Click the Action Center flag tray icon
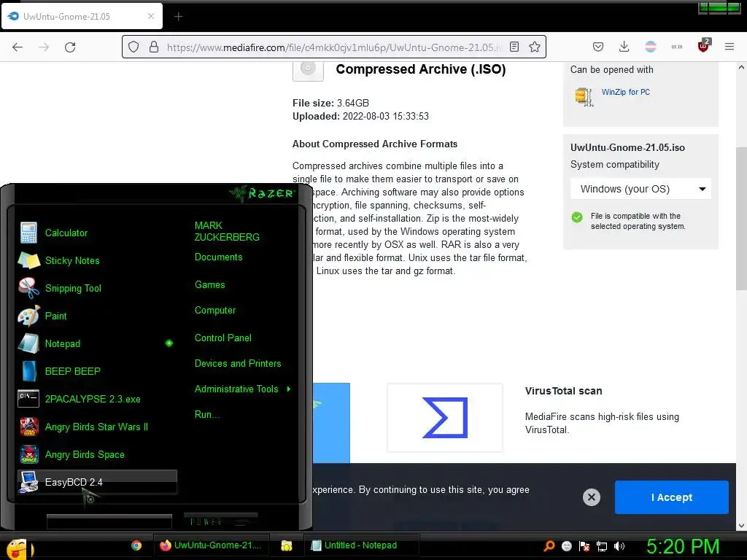This screenshot has height=560, width=747. (x=584, y=546)
